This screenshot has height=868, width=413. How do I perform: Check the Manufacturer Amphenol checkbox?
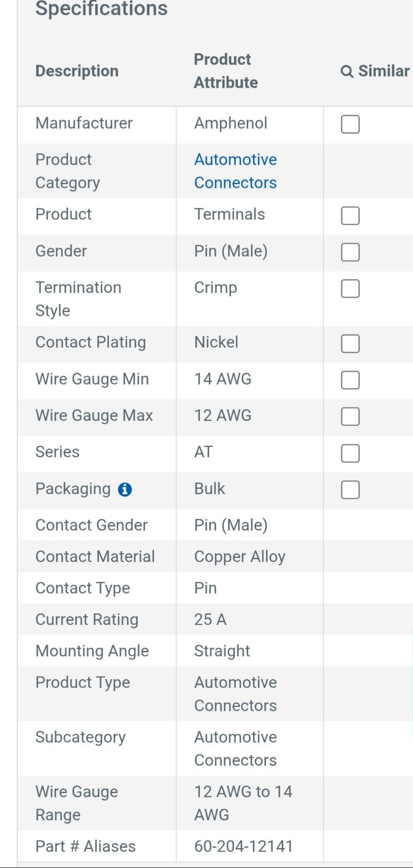[x=350, y=124]
